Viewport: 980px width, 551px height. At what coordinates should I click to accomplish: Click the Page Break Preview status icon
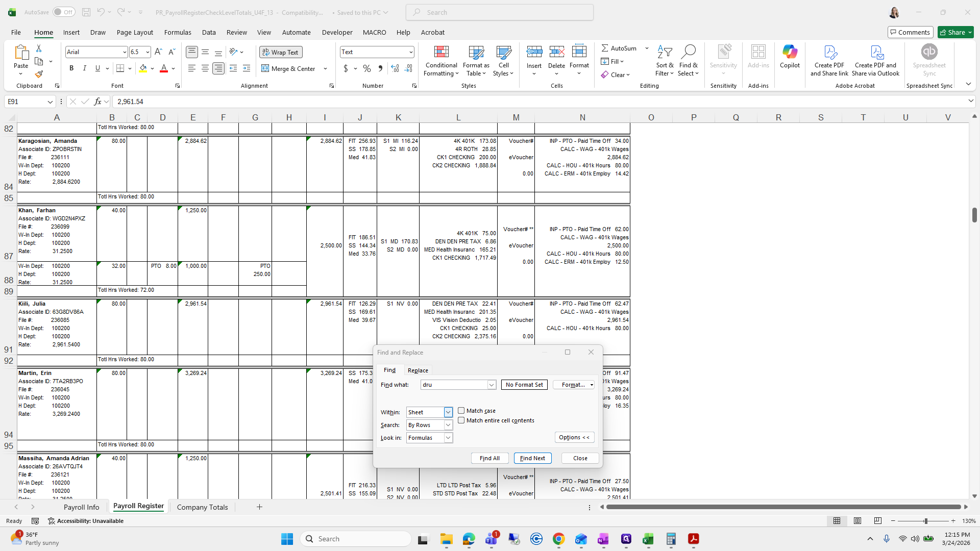pos(877,521)
